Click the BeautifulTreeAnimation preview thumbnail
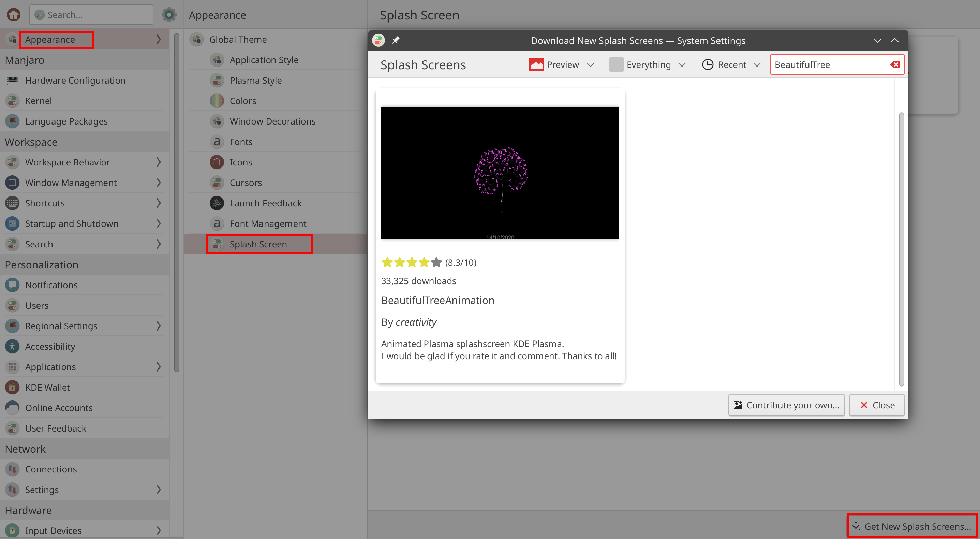This screenshot has width=980, height=539. point(500,173)
